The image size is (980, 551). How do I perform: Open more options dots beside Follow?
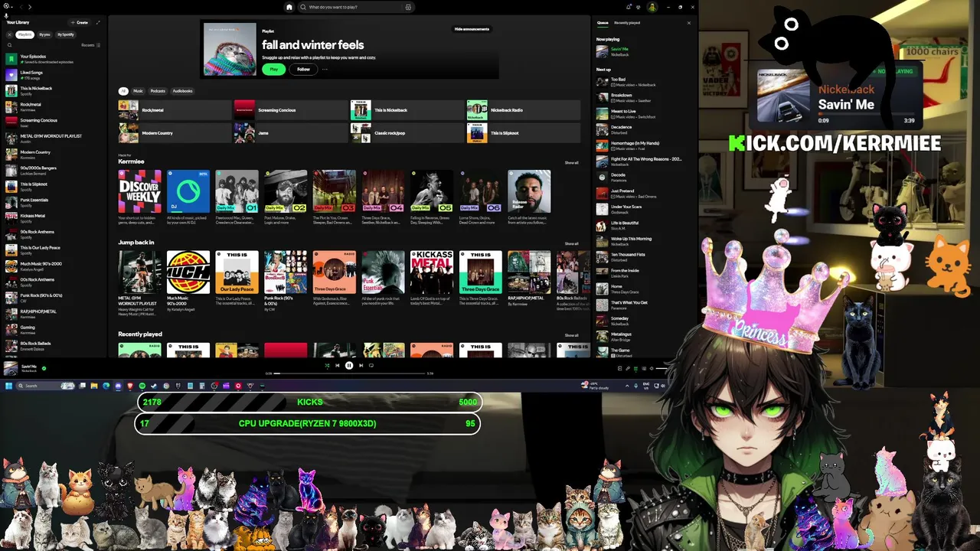click(325, 69)
